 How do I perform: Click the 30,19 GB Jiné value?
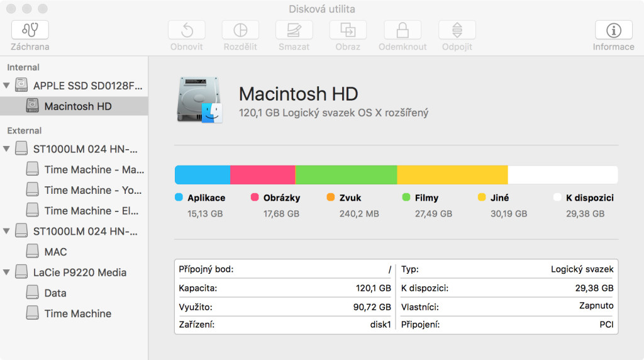click(508, 214)
